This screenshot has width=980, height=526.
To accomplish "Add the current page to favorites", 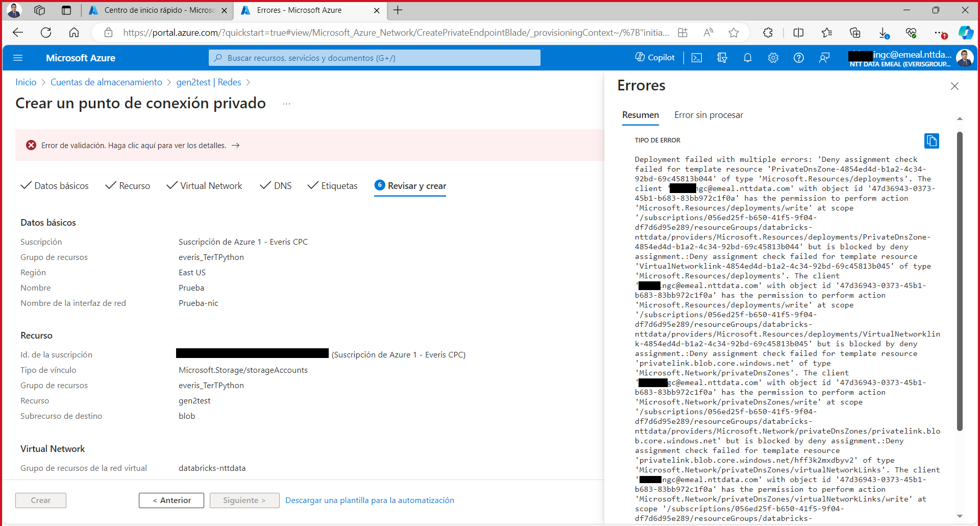I will coord(734,32).
